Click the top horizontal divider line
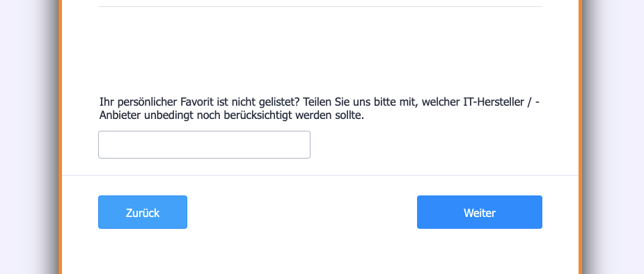This screenshot has height=274, width=644. click(320, 6)
